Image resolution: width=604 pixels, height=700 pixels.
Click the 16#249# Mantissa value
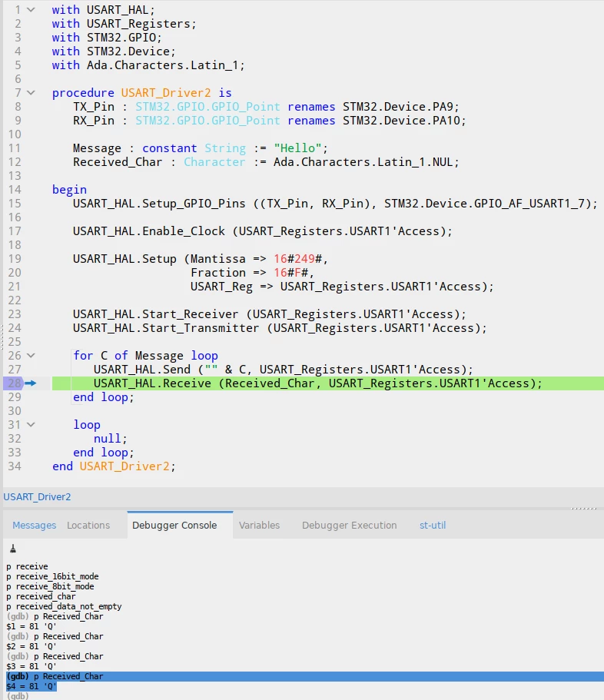click(297, 258)
